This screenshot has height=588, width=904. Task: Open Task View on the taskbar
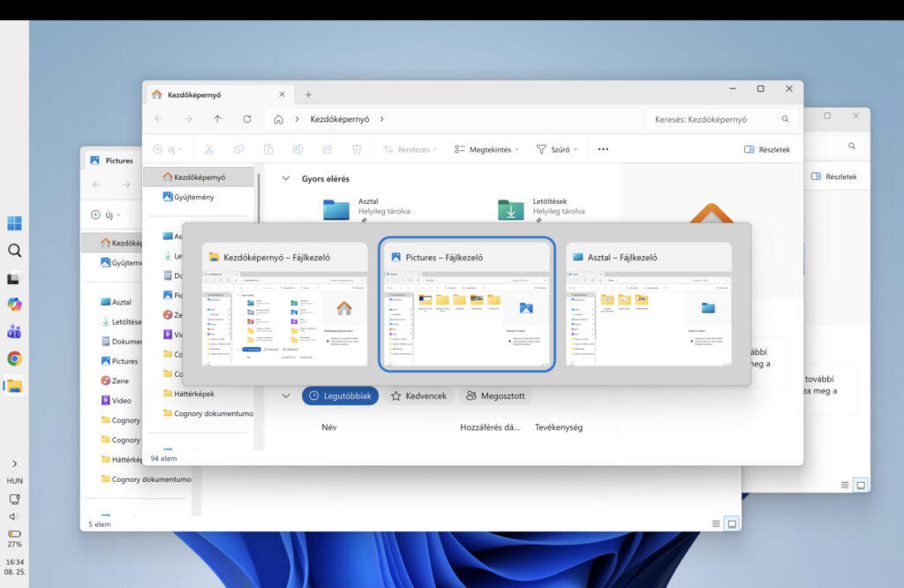[14, 278]
